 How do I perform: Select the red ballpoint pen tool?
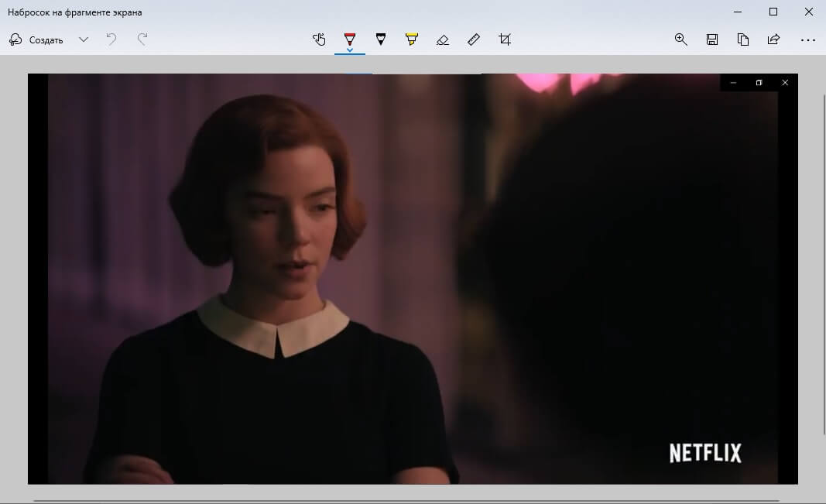[x=349, y=39]
